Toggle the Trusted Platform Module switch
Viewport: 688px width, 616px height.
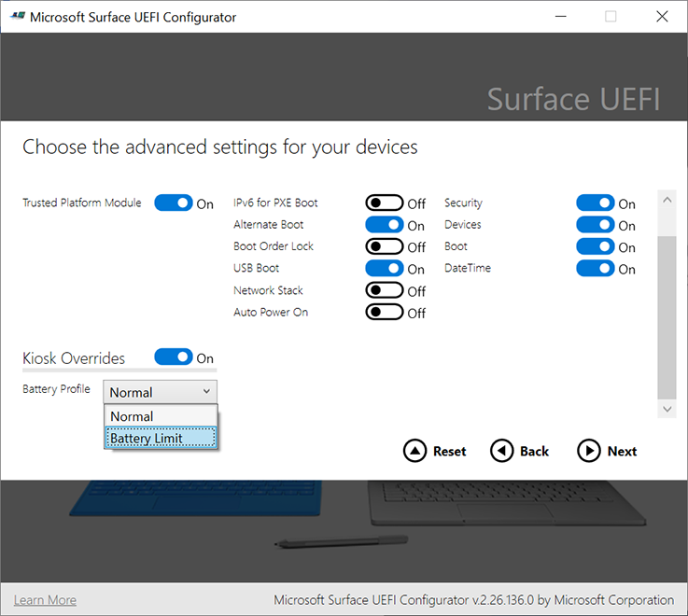[x=173, y=203]
